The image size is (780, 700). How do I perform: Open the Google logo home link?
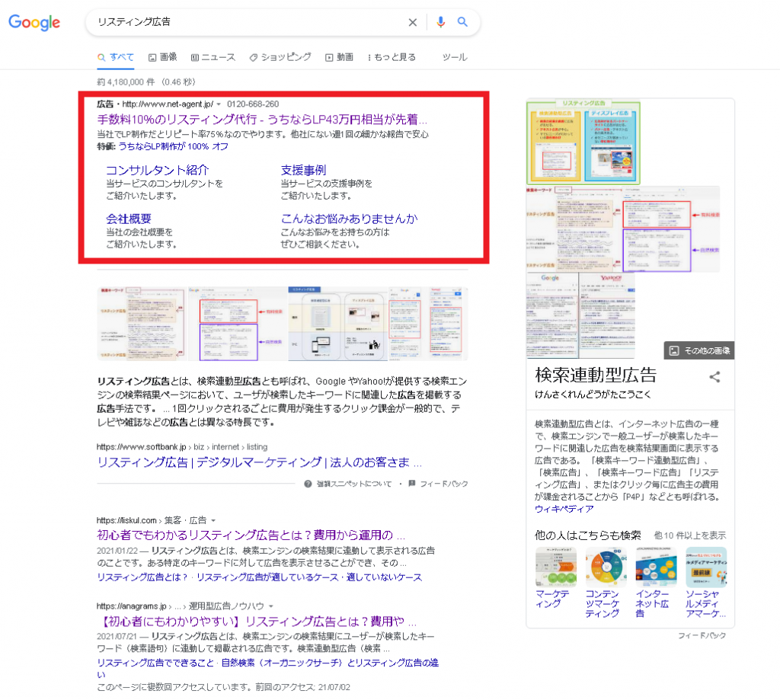34,22
